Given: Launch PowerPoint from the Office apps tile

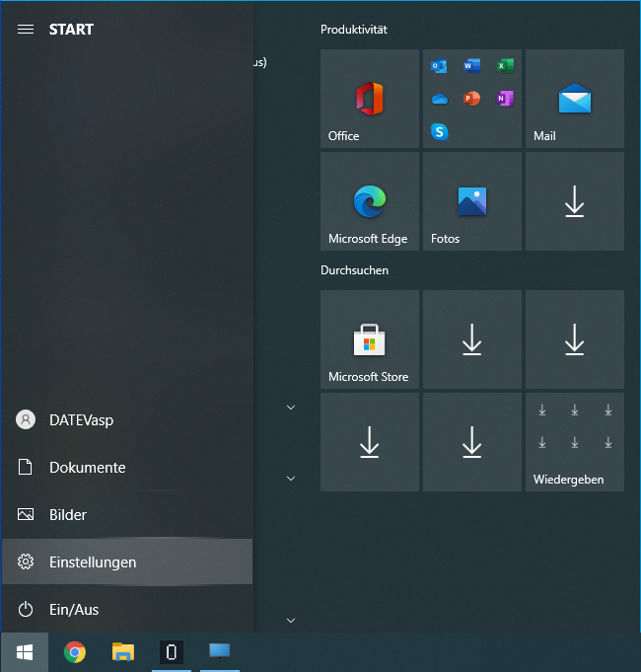Looking at the screenshot, I should [471, 99].
